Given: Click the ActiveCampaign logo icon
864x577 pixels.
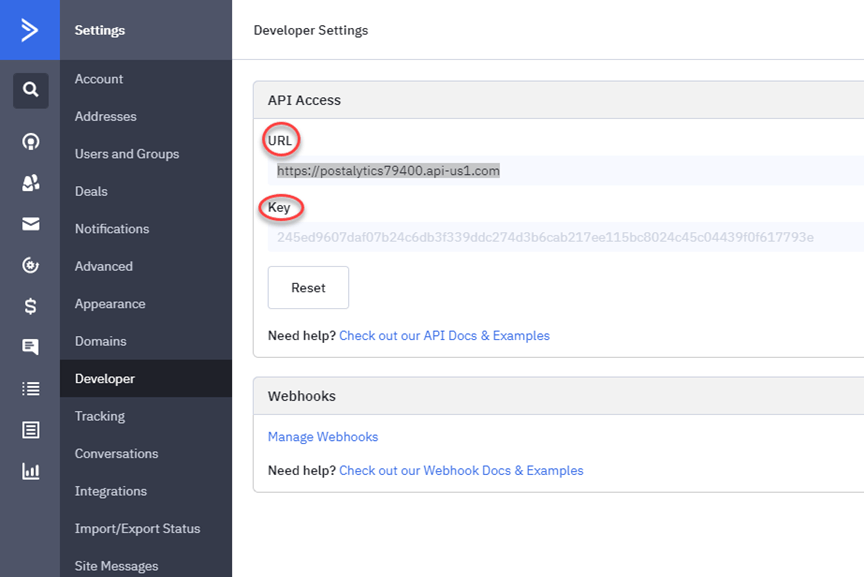Looking at the screenshot, I should [30, 30].
